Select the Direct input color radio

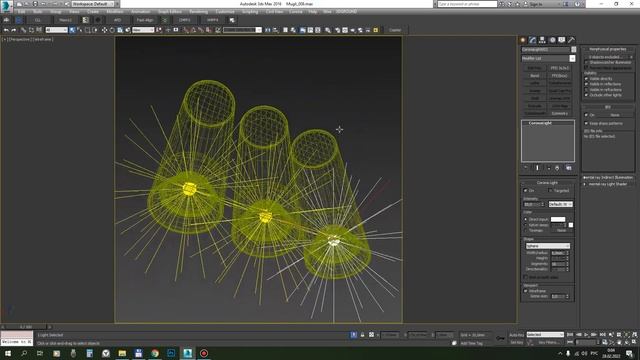click(x=526, y=220)
